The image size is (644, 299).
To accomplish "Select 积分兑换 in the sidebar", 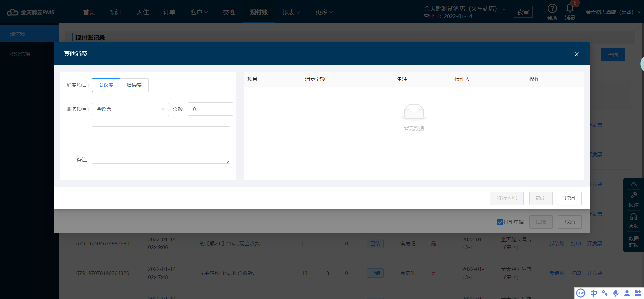I will 20,54.
